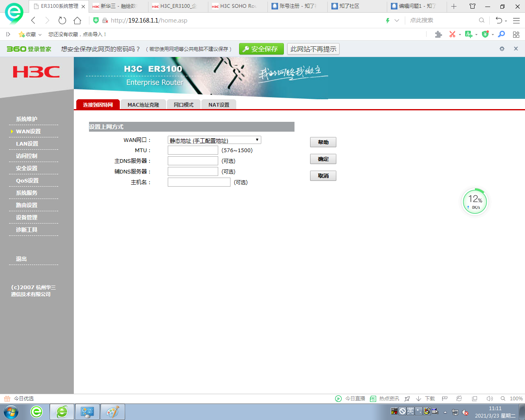The height and width of the screenshot is (420, 525).
Task: Open 360 password manager settings gear
Action: click(502, 49)
